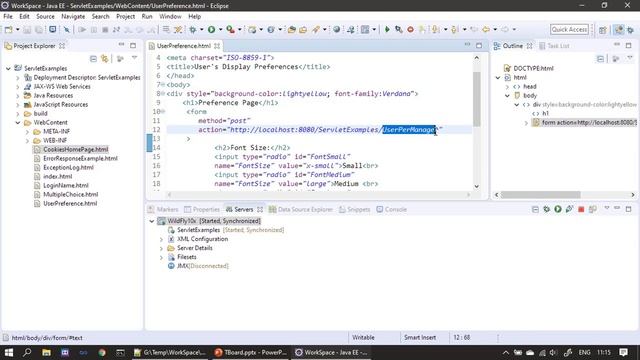640x360 pixels.
Task: Start server in debug mode icon
Action: pos(547,209)
